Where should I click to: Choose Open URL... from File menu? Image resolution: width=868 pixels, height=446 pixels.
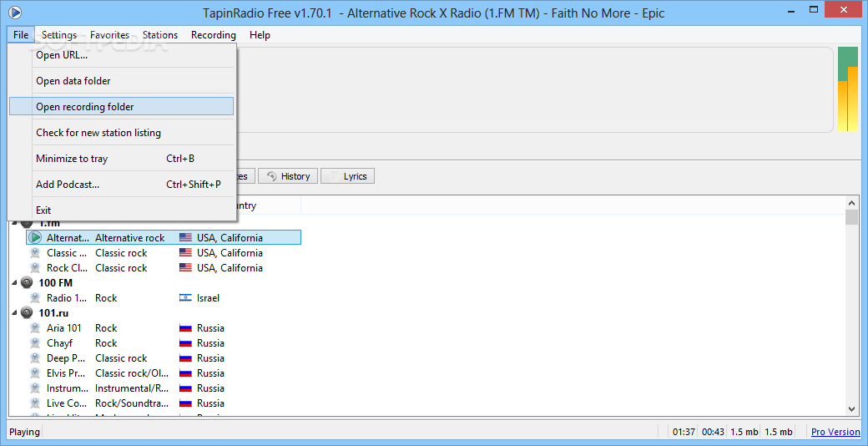(122, 55)
